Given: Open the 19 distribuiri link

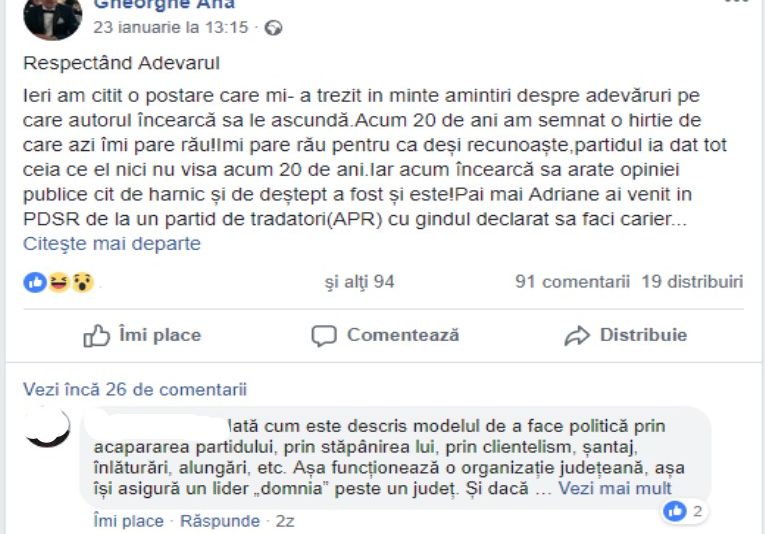Looking at the screenshot, I should [x=692, y=281].
